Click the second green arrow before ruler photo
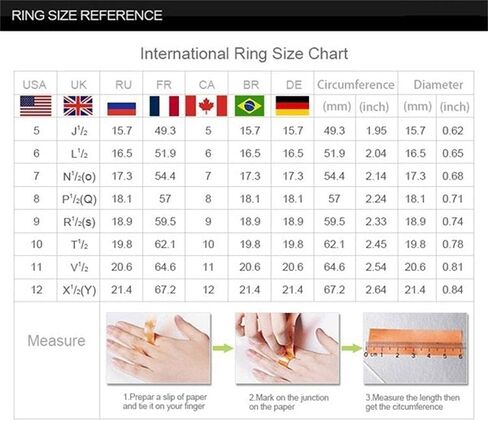 coord(351,348)
